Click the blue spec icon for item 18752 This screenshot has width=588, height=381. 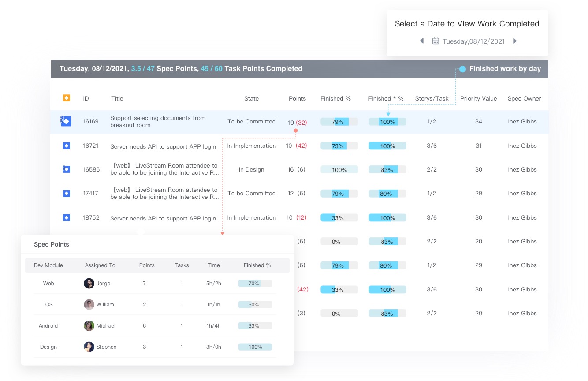click(x=66, y=217)
